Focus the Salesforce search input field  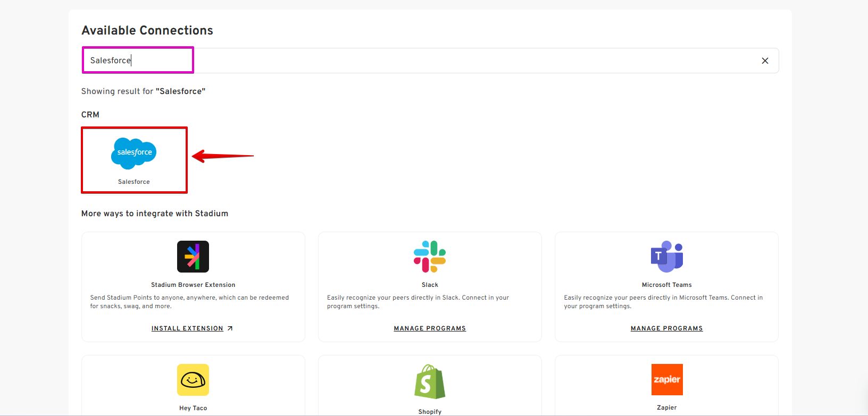[x=430, y=61]
